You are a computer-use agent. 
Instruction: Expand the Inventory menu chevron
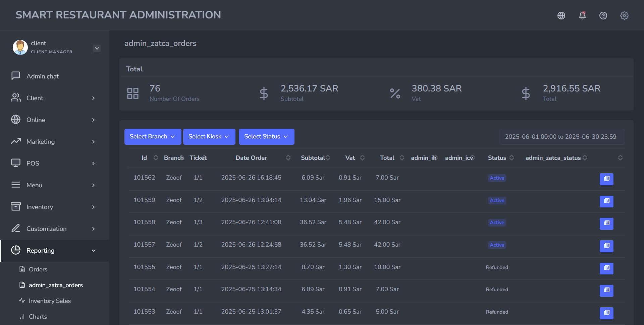tap(93, 207)
